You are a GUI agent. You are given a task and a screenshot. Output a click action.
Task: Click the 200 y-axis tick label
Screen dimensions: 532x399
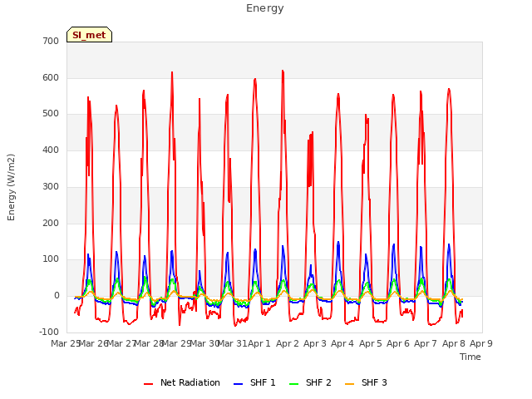tap(51, 223)
